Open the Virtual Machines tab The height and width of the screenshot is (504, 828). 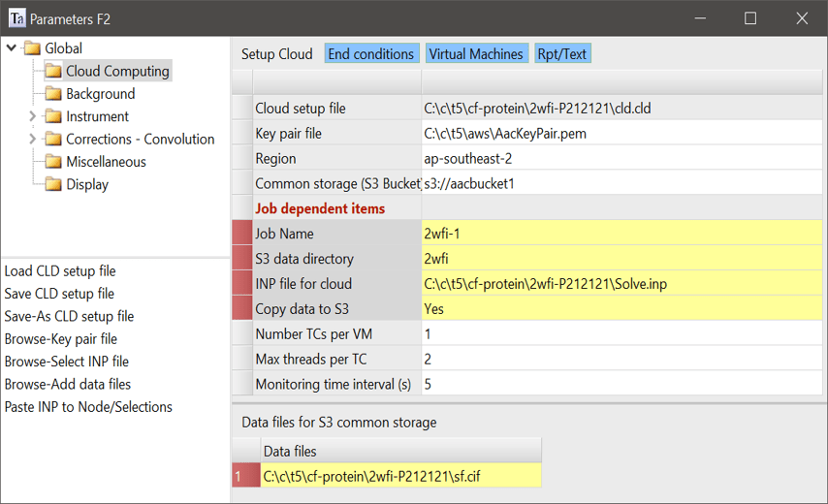475,54
